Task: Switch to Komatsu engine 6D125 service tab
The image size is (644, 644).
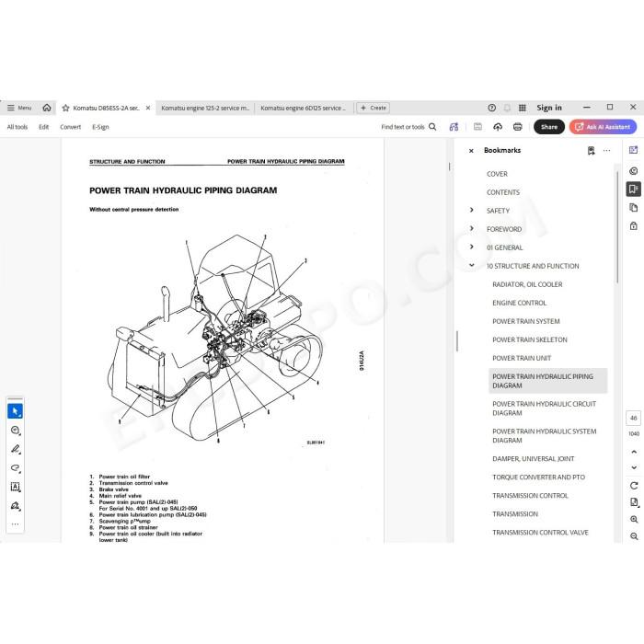Action: 303,108
